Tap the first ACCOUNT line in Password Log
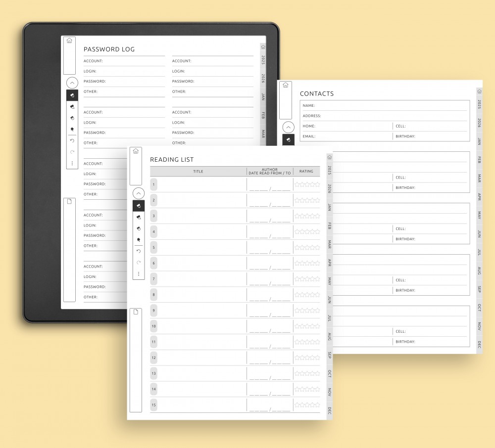The image size is (495, 448). (124, 61)
